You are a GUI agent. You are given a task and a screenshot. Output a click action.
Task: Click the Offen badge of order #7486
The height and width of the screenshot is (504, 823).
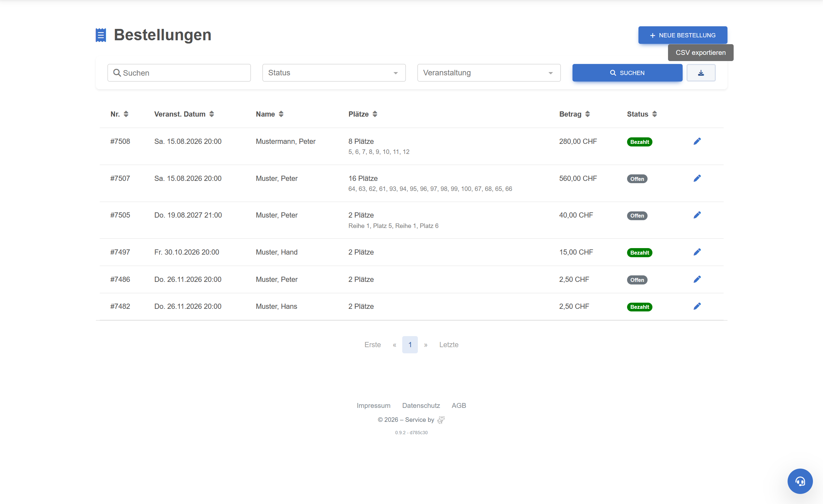tap(637, 280)
